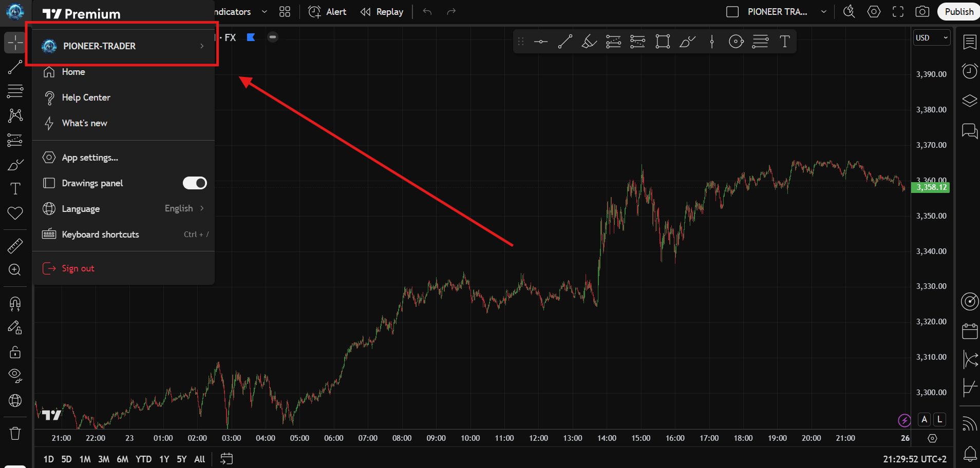Screen dimensions: 980x468
Task: Open the patterns tool in left sidebar
Action: [15, 115]
